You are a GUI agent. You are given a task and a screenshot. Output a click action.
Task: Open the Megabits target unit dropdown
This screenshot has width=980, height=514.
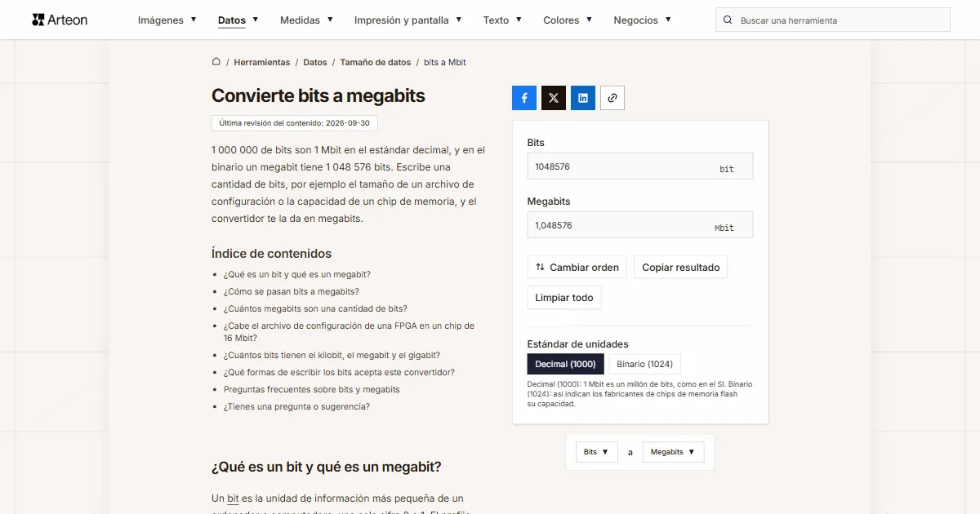[x=673, y=452]
